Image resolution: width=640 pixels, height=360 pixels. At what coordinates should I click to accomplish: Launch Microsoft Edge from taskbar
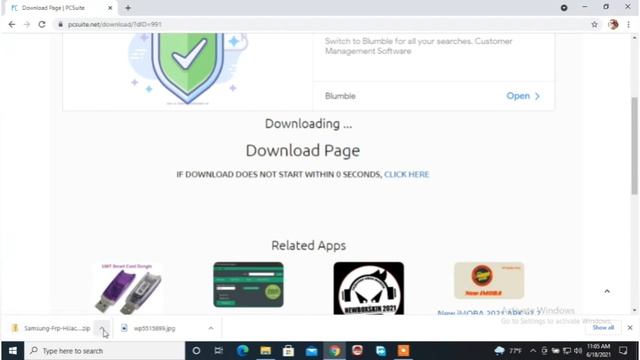[242, 351]
